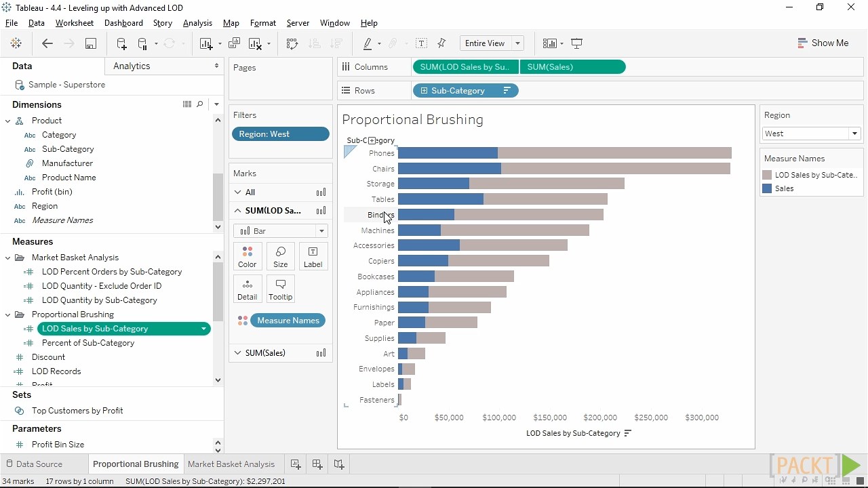This screenshot has height=488, width=868.
Task: Click the Size mark card button
Action: [x=280, y=257]
